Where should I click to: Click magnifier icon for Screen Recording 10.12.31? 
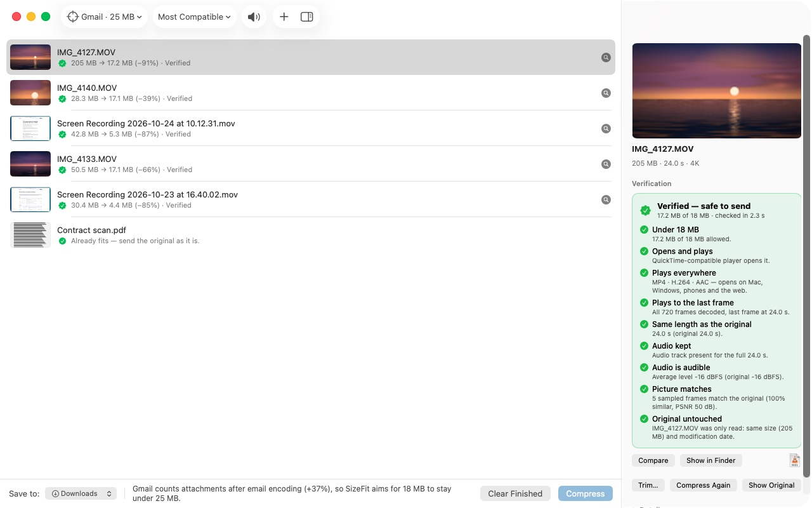606,129
